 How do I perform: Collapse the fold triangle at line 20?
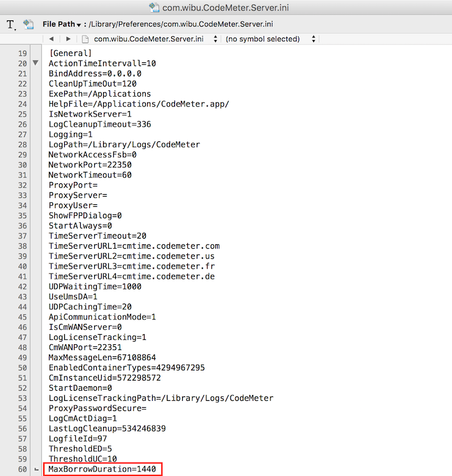coord(36,63)
